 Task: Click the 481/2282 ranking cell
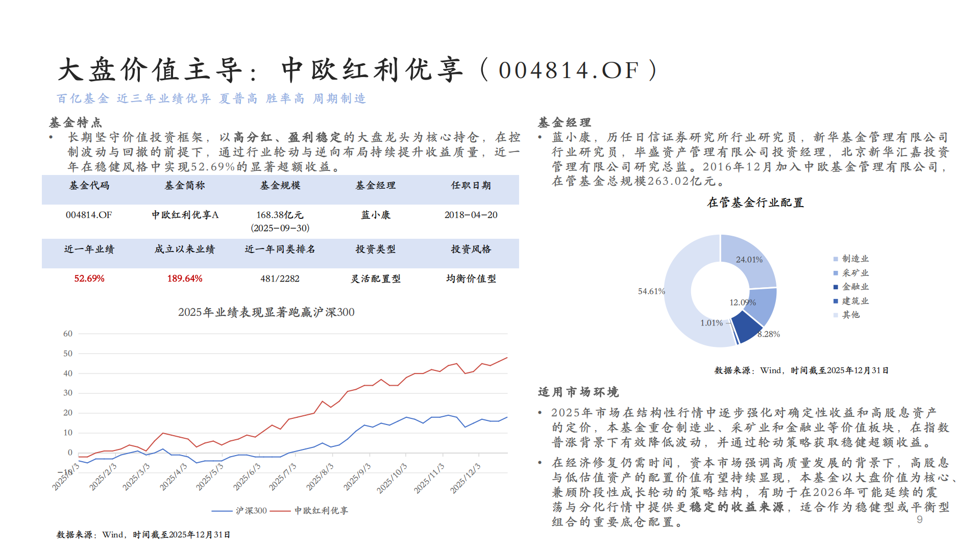tap(280, 279)
